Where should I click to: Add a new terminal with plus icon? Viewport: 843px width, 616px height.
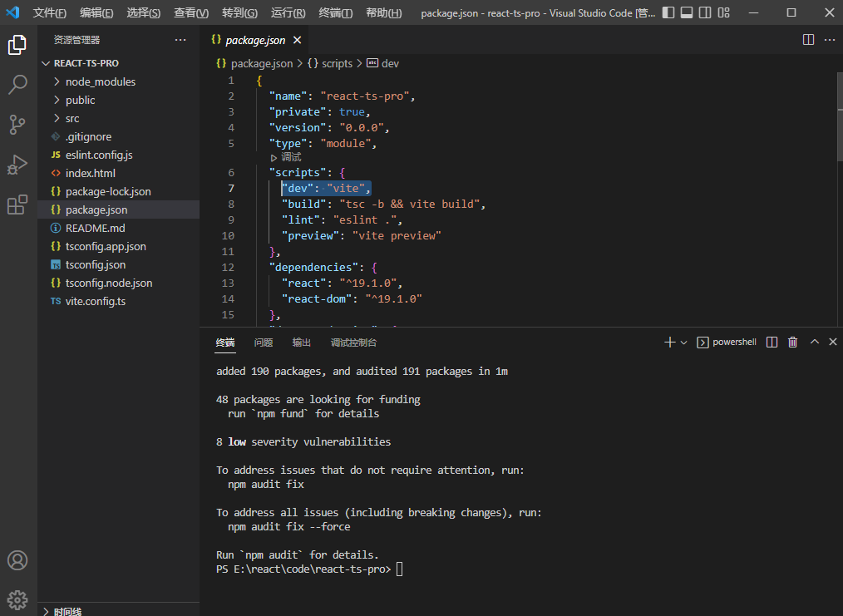tap(669, 342)
